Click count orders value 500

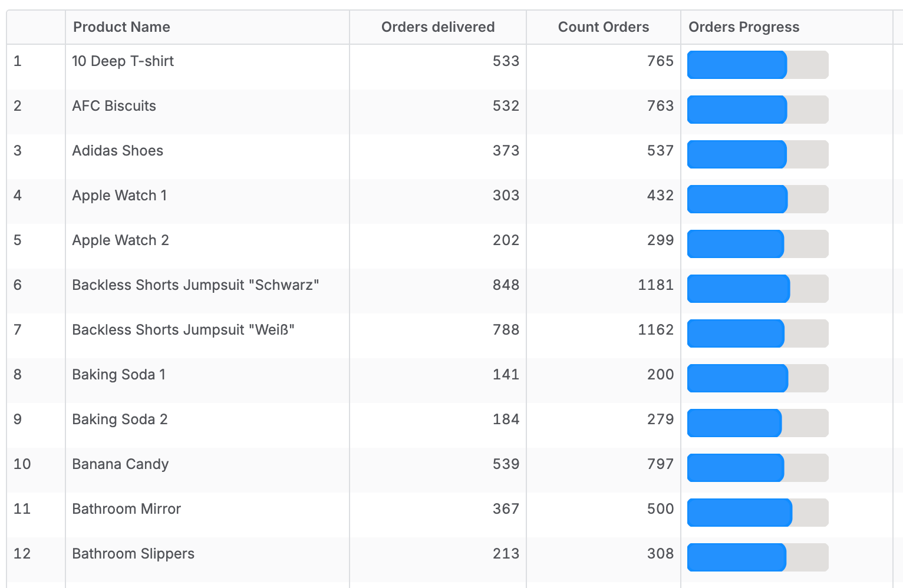coord(660,509)
